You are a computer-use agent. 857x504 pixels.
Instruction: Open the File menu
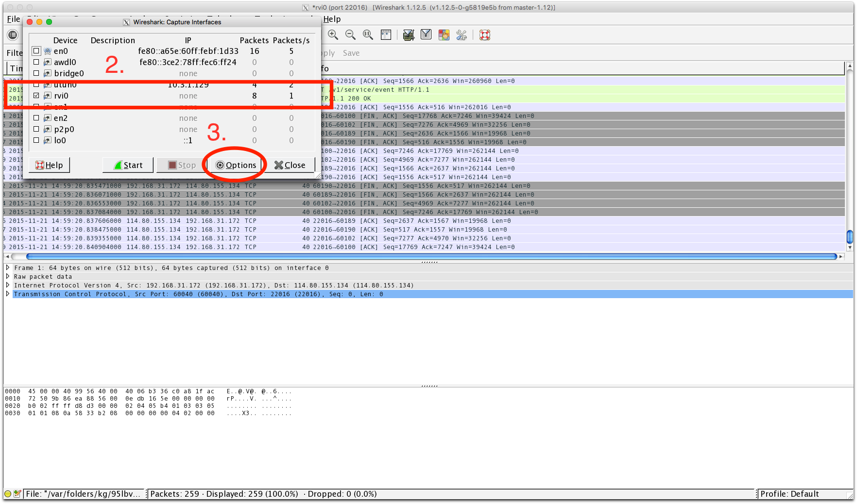(x=14, y=19)
